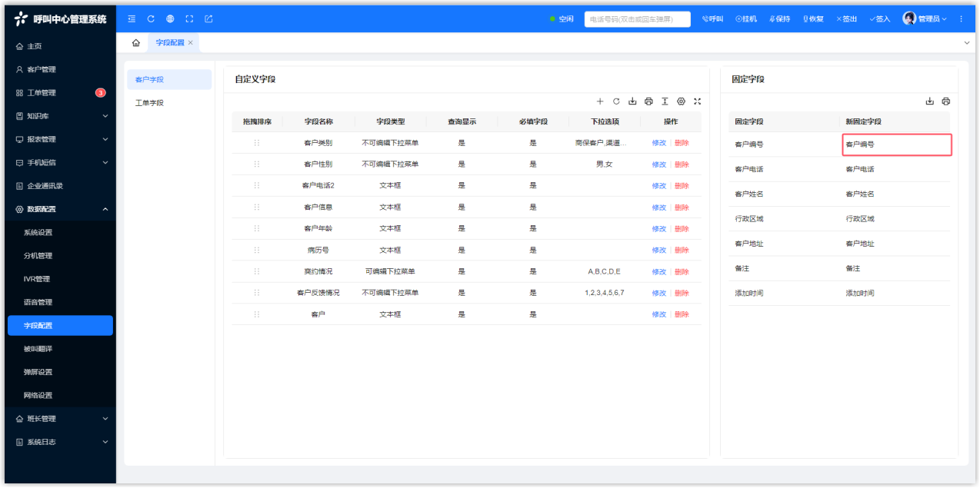The image size is (980, 488).
Task: Print the custom fields table
Action: [x=648, y=101]
